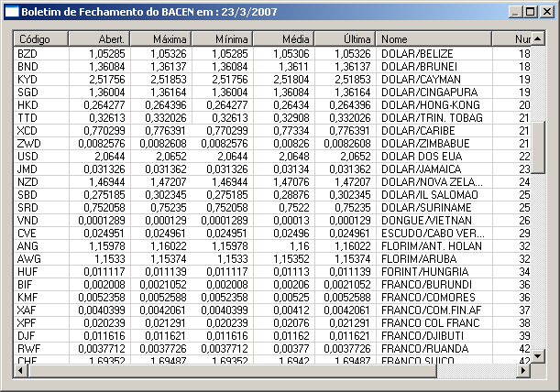Viewport: 560px width, 392px height.
Task: Click the horizontal scrollbar right arrow
Action: [524, 372]
